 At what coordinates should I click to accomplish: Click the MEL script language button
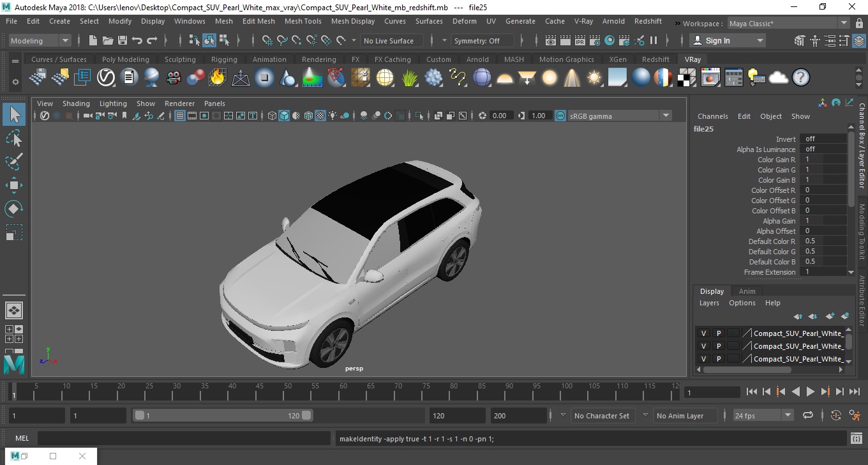[x=22, y=438]
